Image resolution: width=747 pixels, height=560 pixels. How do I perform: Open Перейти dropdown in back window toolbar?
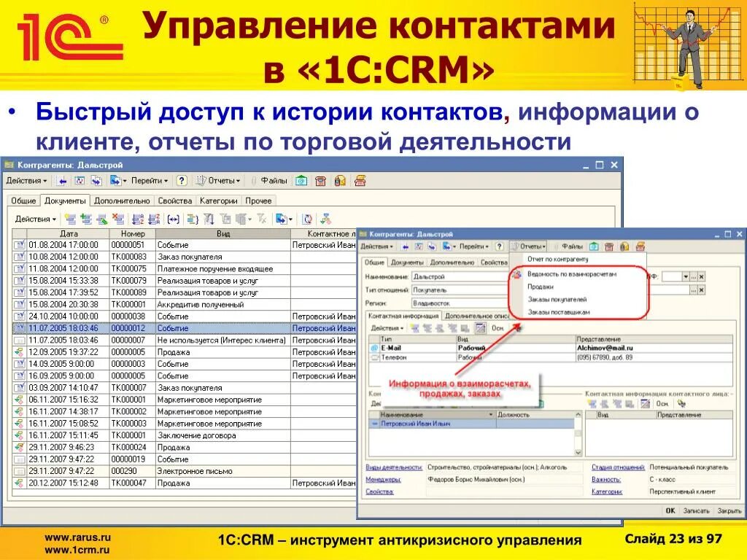(150, 181)
